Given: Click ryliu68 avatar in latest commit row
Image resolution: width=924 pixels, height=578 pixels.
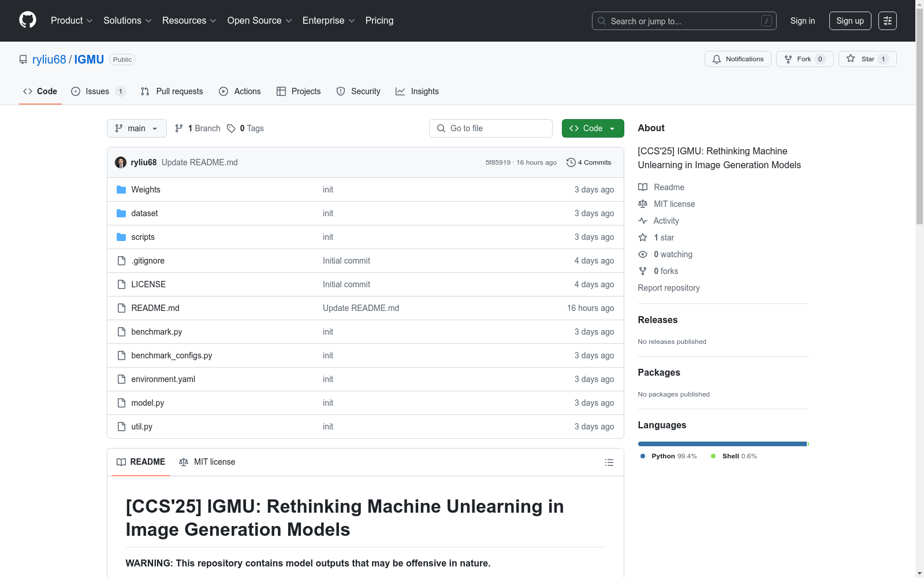Looking at the screenshot, I should [121, 162].
